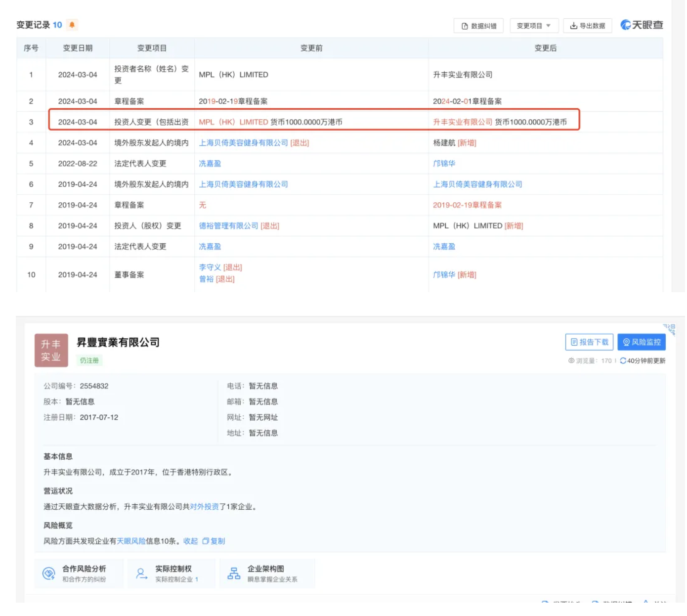Open the 实际控制权 card
This screenshot has width=687, height=616.
click(172, 573)
